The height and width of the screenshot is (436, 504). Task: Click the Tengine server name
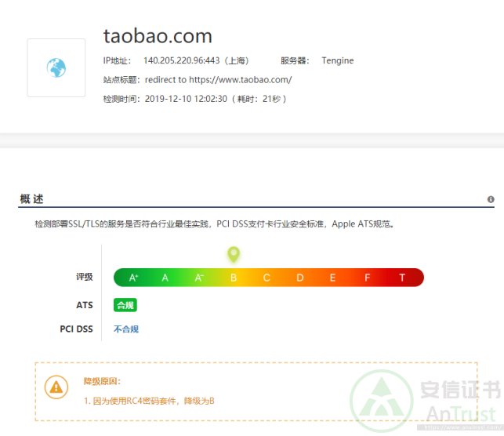tap(338, 60)
